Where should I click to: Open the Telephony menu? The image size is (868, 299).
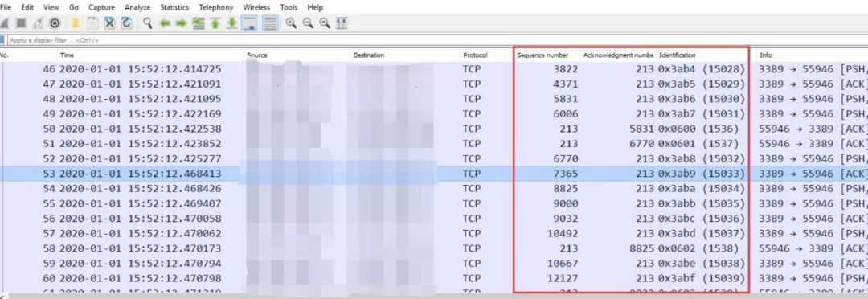(216, 7)
